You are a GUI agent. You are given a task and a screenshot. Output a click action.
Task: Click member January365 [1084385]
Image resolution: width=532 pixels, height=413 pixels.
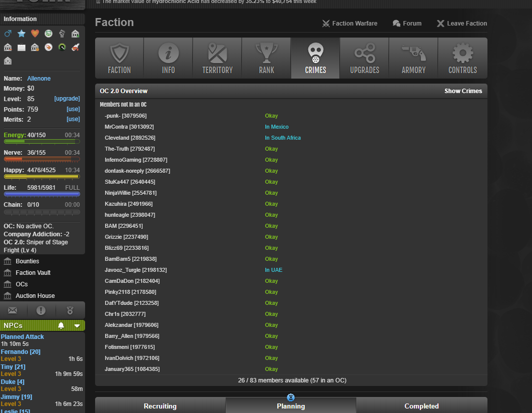(x=132, y=369)
